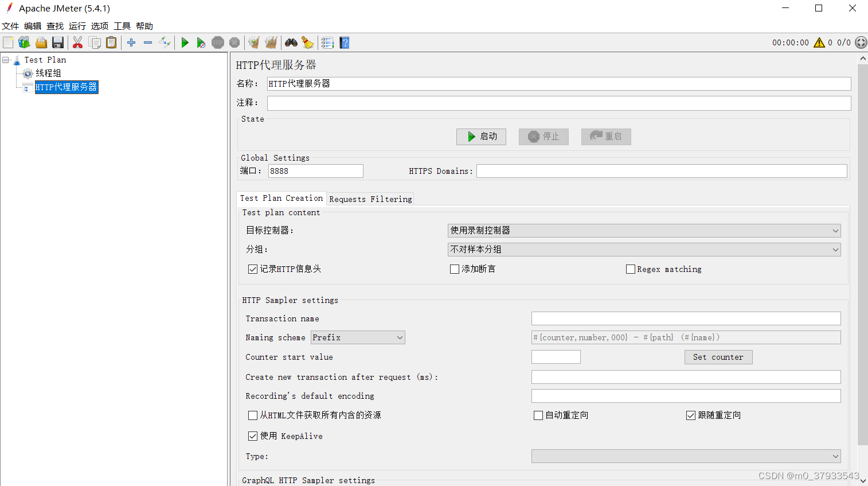This screenshot has height=486, width=868.
Task: Select HTTP代理服务器 node in tree
Action: (x=67, y=87)
